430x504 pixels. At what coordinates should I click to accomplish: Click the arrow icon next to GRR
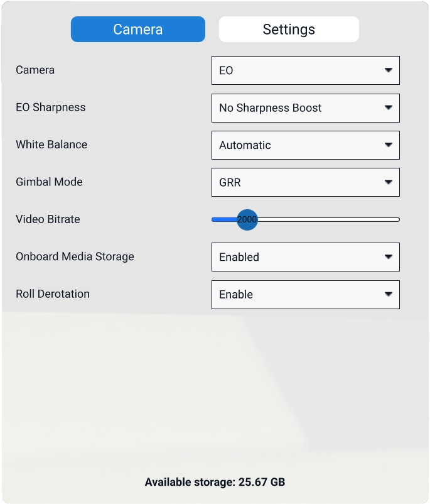coord(389,183)
